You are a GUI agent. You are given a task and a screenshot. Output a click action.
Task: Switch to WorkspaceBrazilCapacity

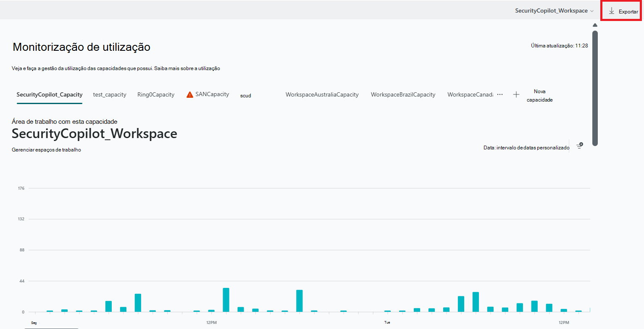click(x=403, y=94)
